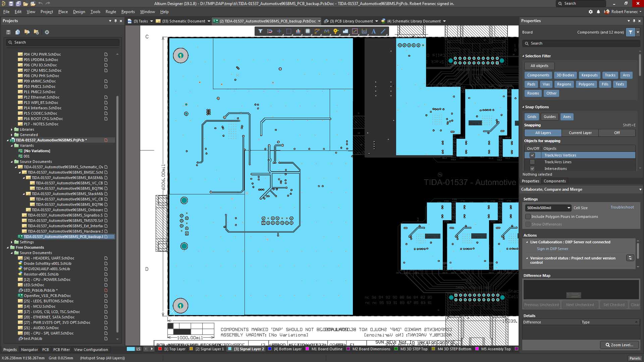Select the Place Via tool
Screen dimensions: 644x362
coord(336,31)
